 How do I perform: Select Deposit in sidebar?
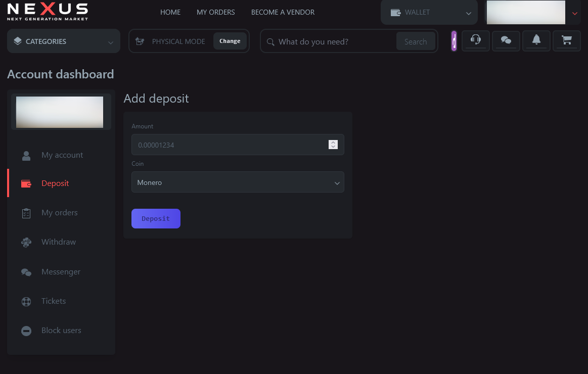55,183
